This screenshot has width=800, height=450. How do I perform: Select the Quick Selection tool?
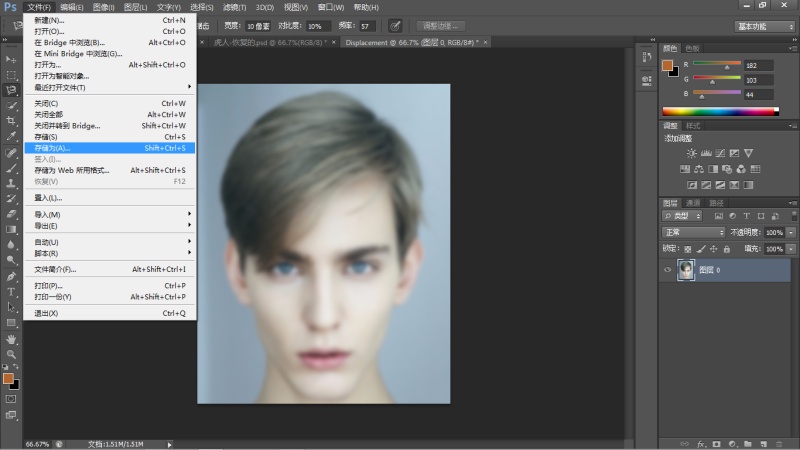click(x=11, y=106)
